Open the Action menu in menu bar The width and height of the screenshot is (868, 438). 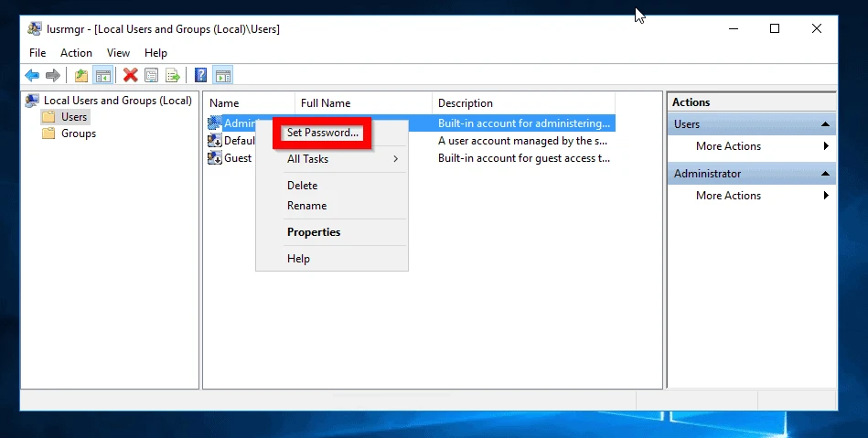coord(76,53)
